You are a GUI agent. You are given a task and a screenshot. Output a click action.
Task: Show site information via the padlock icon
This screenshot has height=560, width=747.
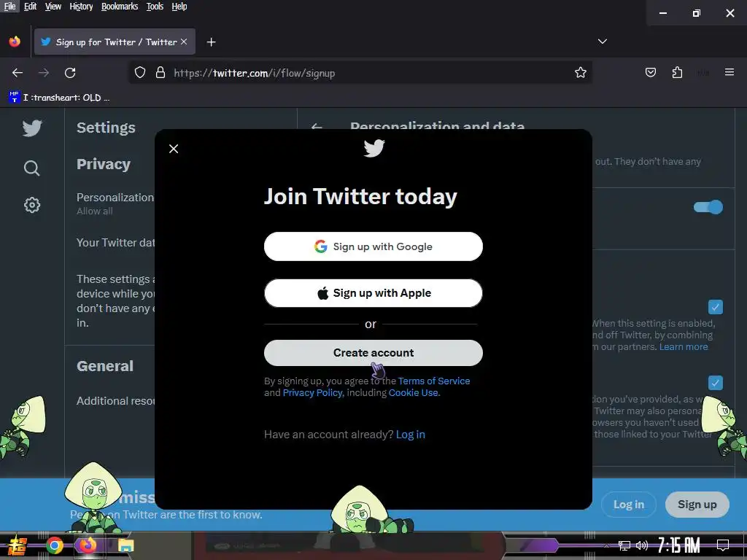tap(160, 72)
